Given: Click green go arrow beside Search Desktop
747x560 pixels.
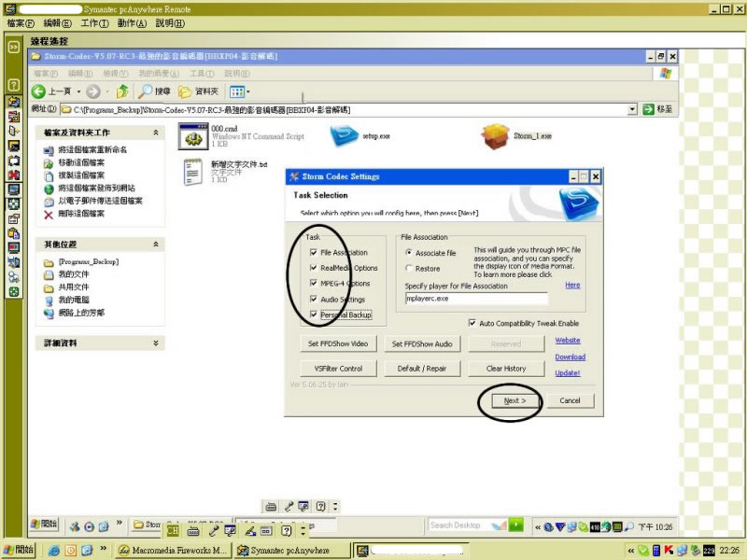Looking at the screenshot, I should (515, 525).
